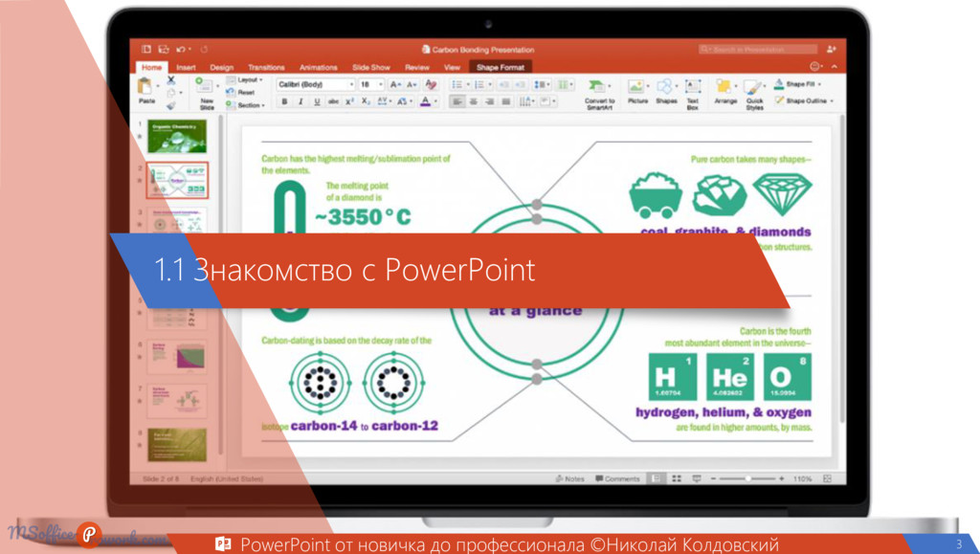
Task: Click the Columns icon
Action: point(565,84)
